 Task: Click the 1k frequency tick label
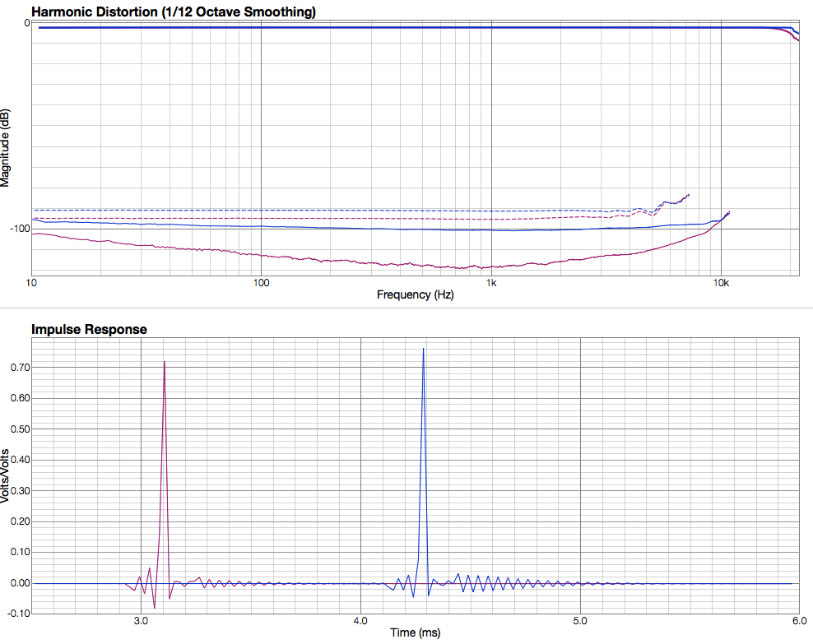coord(491,283)
